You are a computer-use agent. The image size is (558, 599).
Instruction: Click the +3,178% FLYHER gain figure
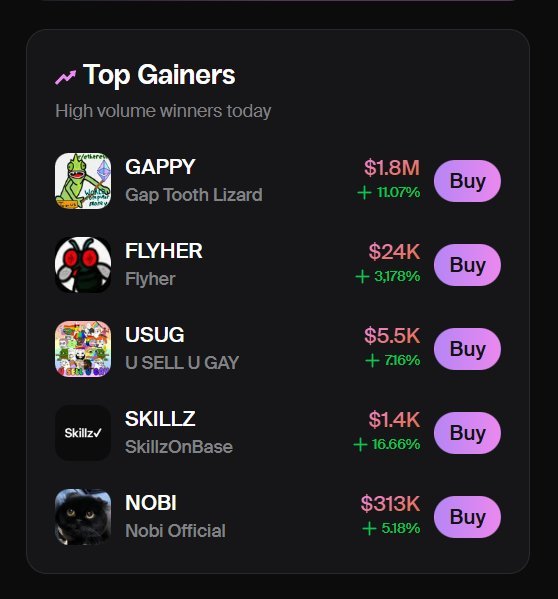(x=388, y=276)
